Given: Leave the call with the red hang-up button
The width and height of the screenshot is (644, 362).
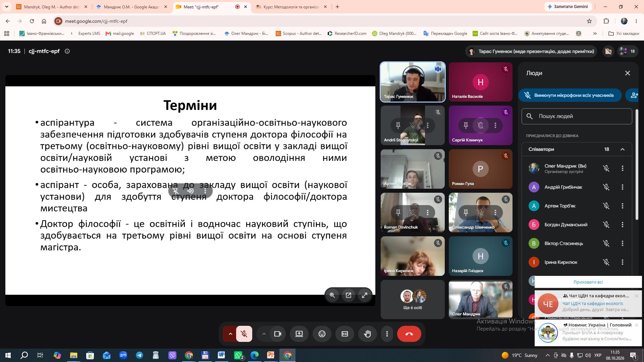Looking at the screenshot, I should pos(409,334).
